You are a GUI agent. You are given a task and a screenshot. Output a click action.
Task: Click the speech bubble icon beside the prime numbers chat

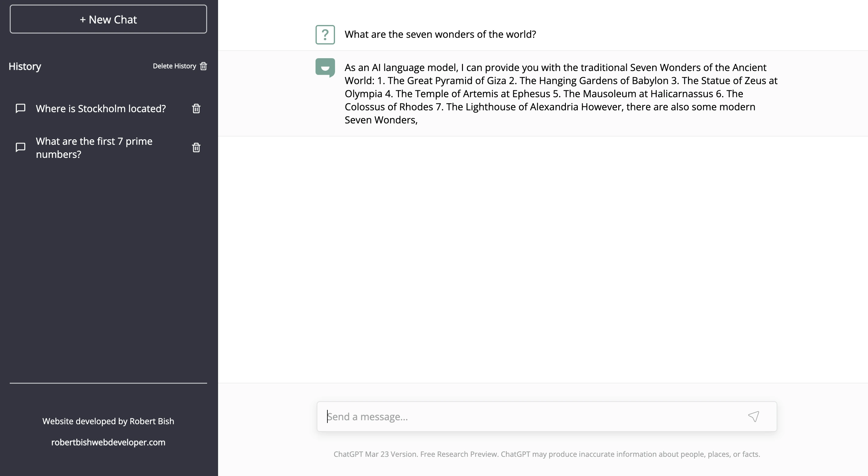tap(20, 147)
